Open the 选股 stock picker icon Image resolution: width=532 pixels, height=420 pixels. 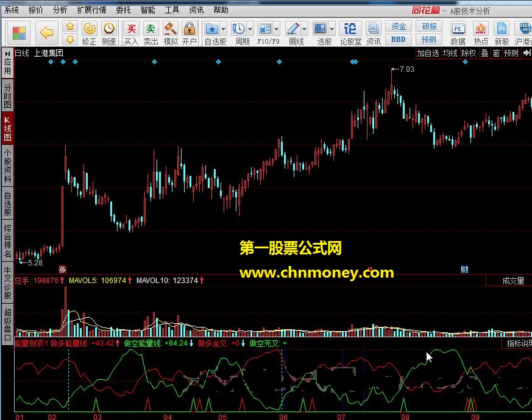pos(321,29)
